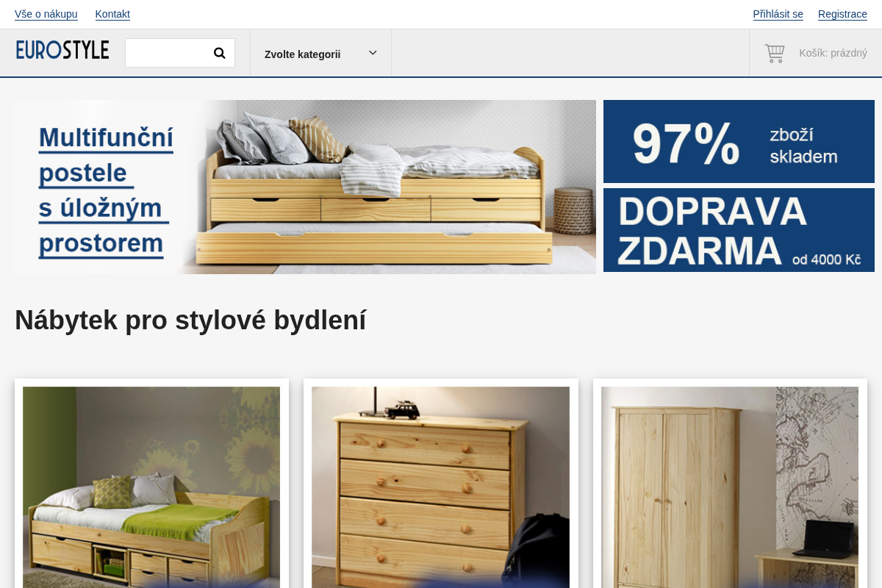882x588 pixels.
Task: Open the Zvolte kategorii dropdown
Action: click(x=320, y=53)
